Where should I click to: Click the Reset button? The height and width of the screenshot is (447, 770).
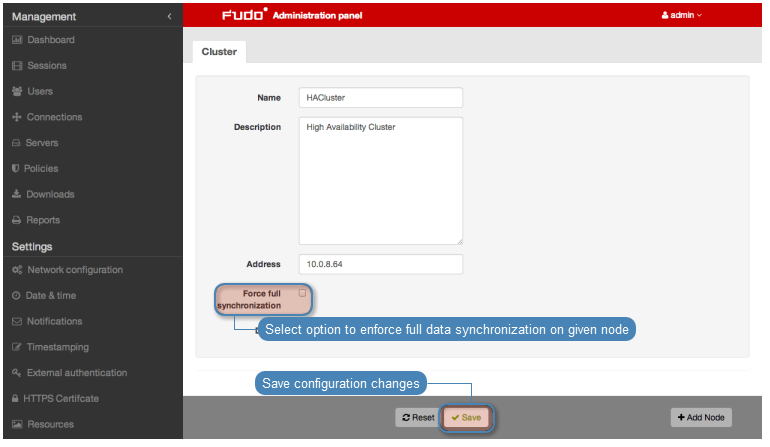pyautogui.click(x=418, y=418)
